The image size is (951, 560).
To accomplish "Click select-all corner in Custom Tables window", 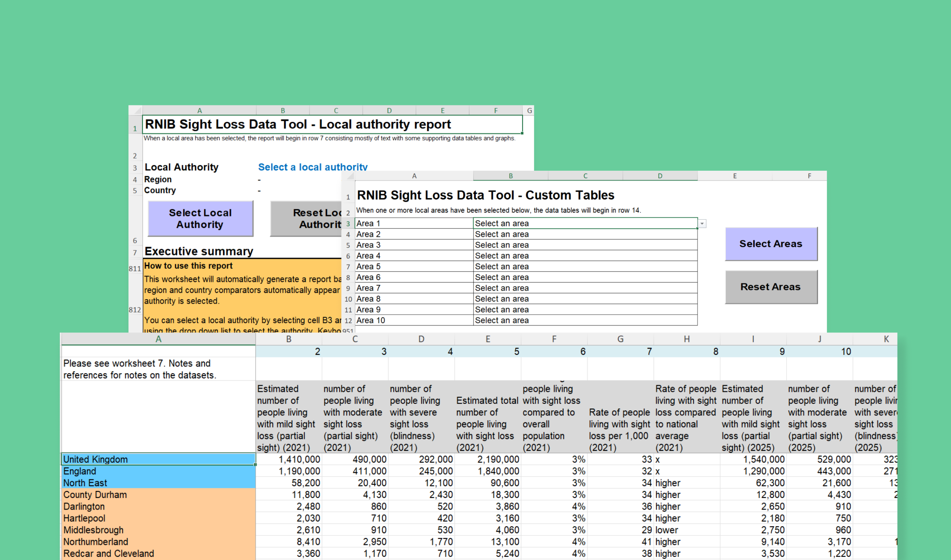I will pyautogui.click(x=349, y=176).
